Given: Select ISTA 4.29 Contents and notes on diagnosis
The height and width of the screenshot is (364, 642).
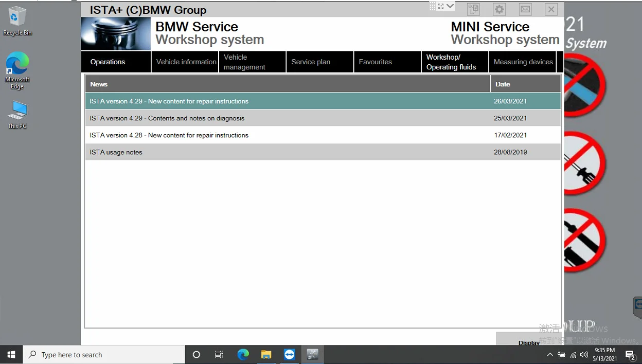Looking at the screenshot, I should point(323,118).
